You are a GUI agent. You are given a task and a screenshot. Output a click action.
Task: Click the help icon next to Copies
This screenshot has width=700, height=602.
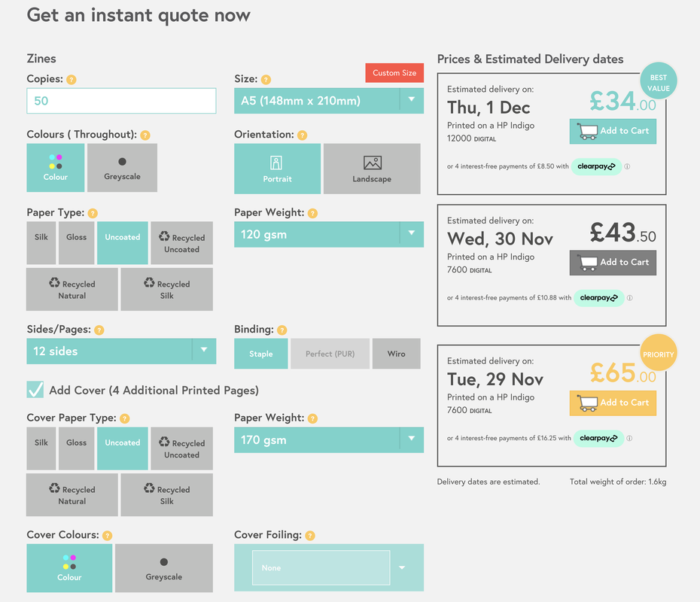click(x=72, y=80)
